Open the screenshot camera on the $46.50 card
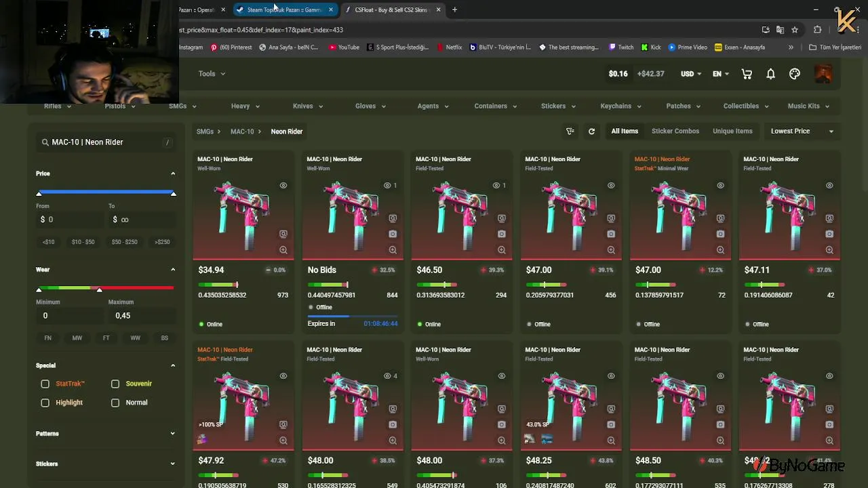This screenshot has height=488, width=868. pos(502,234)
